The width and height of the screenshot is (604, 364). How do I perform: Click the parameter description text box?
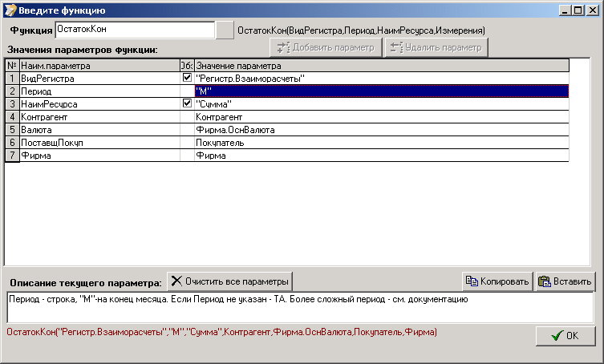[x=300, y=307]
